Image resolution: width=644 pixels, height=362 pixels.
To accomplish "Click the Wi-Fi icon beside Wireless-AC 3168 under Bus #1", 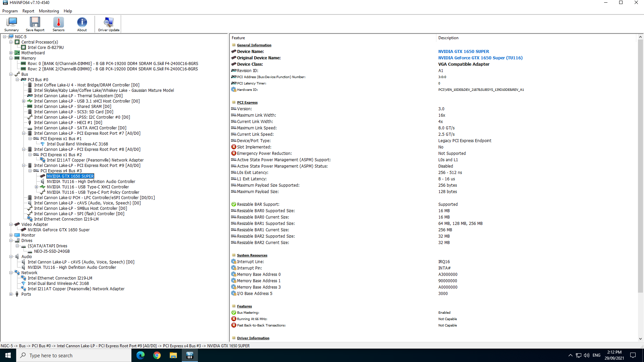I will [x=43, y=144].
